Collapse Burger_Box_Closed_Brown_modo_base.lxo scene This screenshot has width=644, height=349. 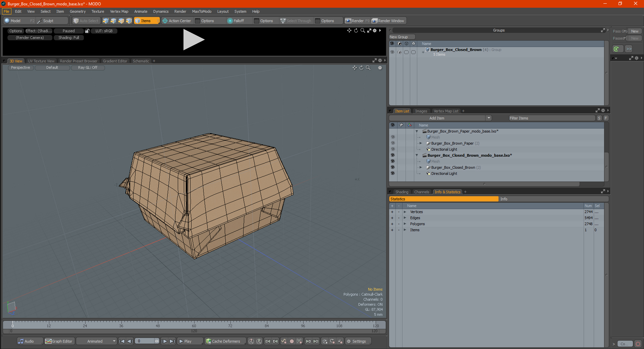click(x=417, y=155)
